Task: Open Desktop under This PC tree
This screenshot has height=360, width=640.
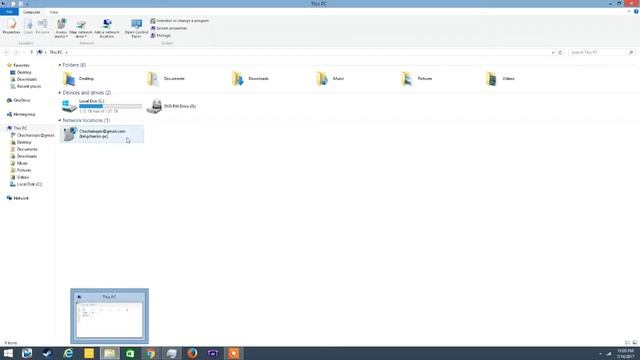Action: click(21, 142)
